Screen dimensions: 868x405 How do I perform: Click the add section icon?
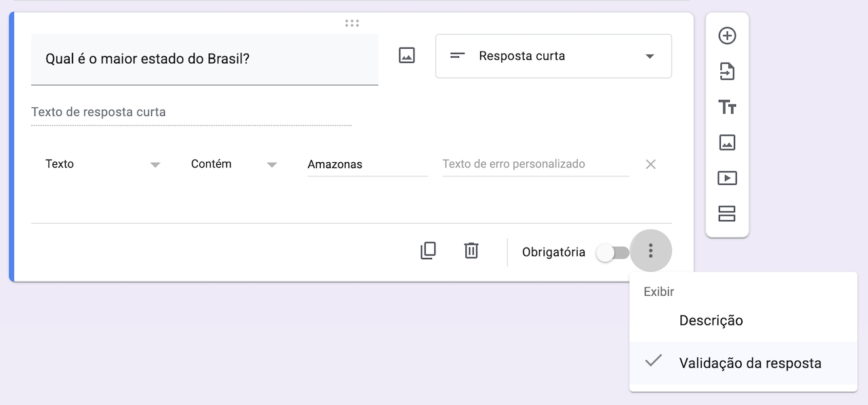(x=727, y=214)
